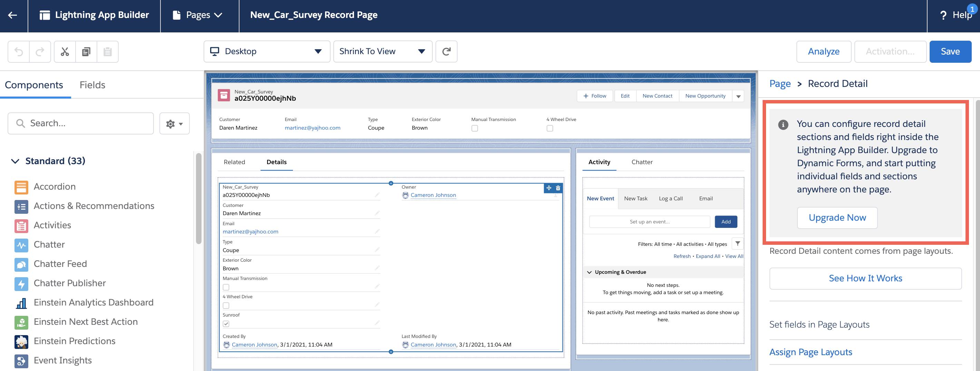The width and height of the screenshot is (980, 371).
Task: Click See How It Works button
Action: 865,279
